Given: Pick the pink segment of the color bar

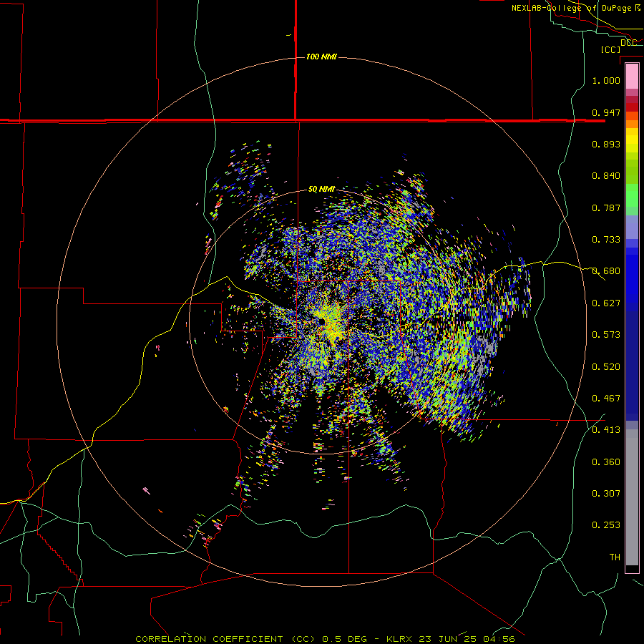Looking at the screenshot, I should point(632,77).
